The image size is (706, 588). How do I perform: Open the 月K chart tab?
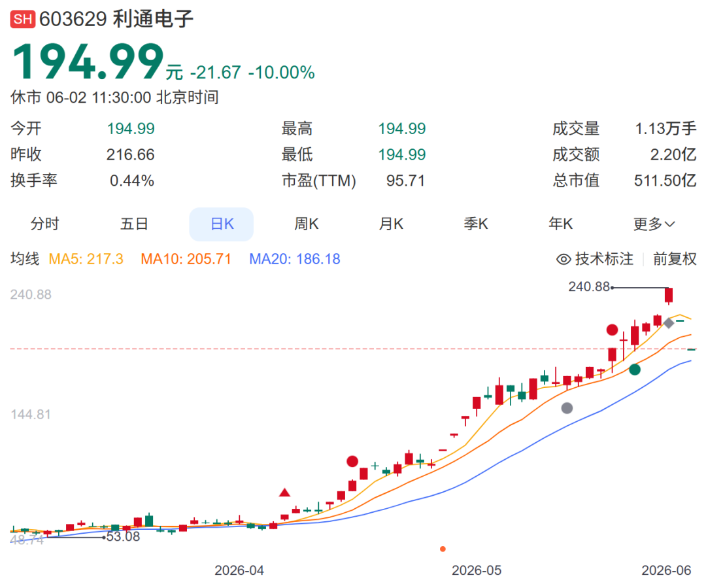pyautogui.click(x=391, y=224)
